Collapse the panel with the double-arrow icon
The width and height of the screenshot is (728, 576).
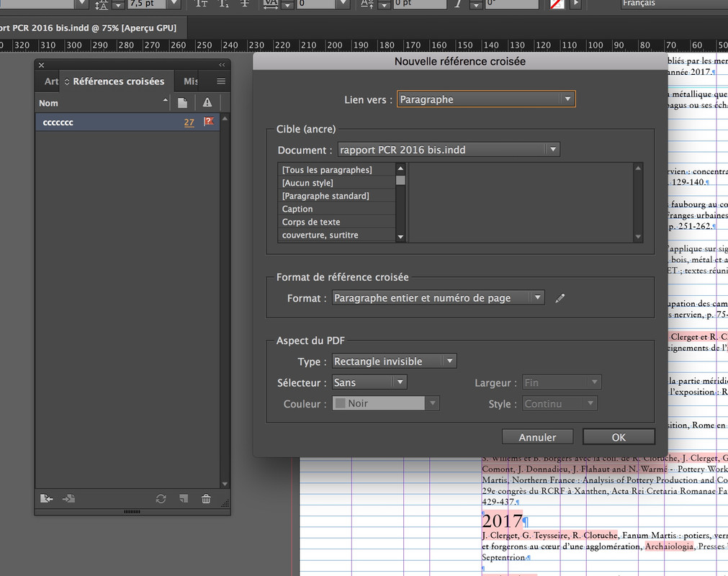pyautogui.click(x=222, y=65)
